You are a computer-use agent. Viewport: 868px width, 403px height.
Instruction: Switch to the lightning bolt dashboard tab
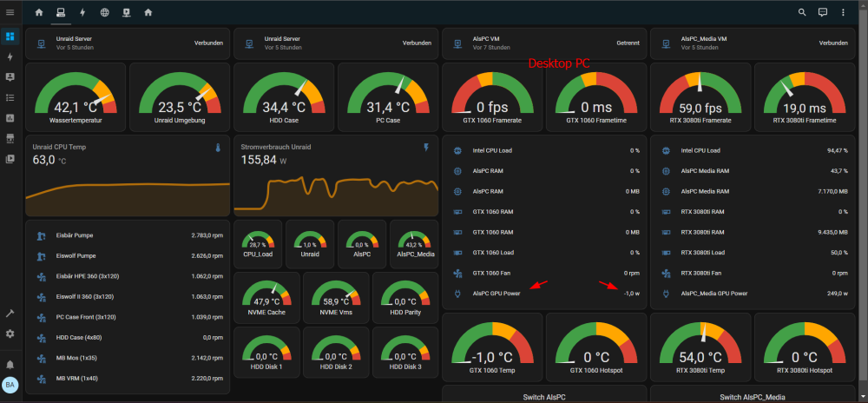coord(82,12)
